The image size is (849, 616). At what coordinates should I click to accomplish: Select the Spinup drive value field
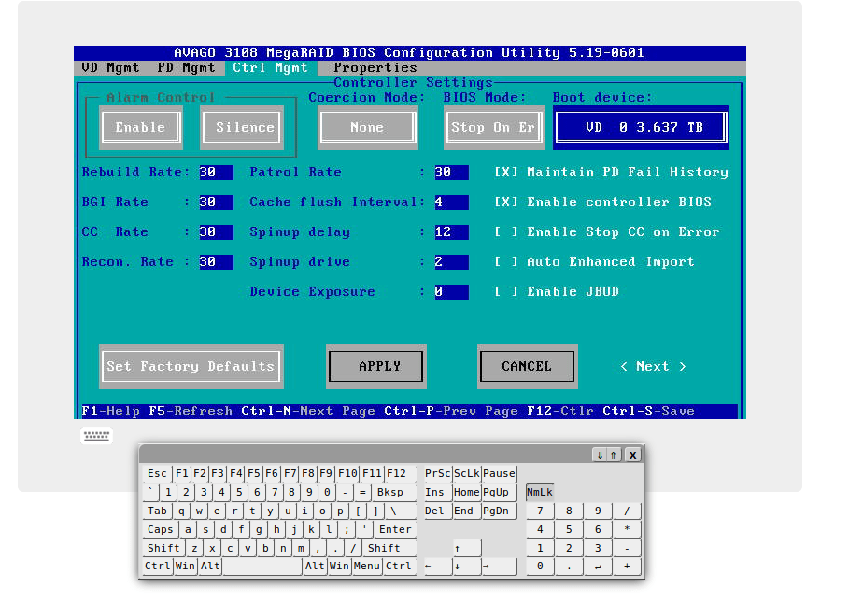coord(451,261)
